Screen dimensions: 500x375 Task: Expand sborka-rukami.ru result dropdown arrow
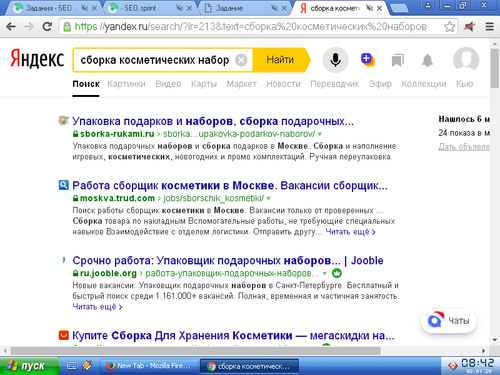click(x=320, y=134)
